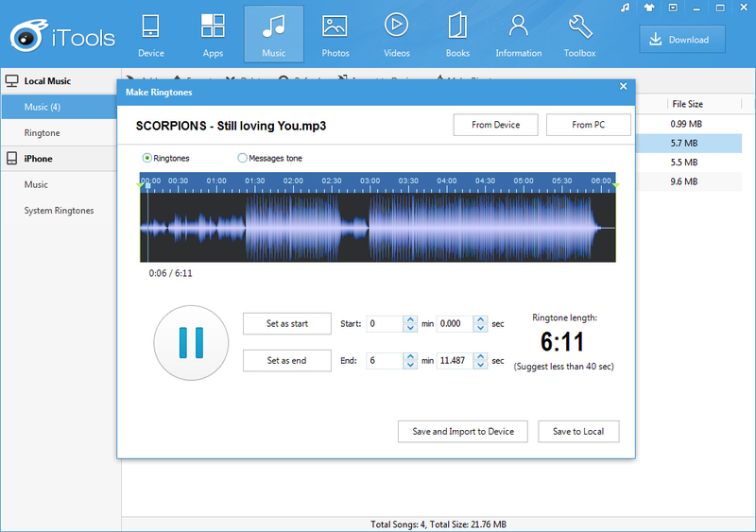
Task: Decrease the End seconds spinner value
Action: coord(482,365)
